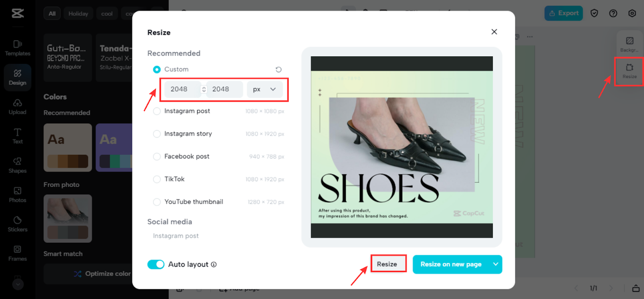Apply the From photo color palette
Screen dimensions: 644x299
67,219
